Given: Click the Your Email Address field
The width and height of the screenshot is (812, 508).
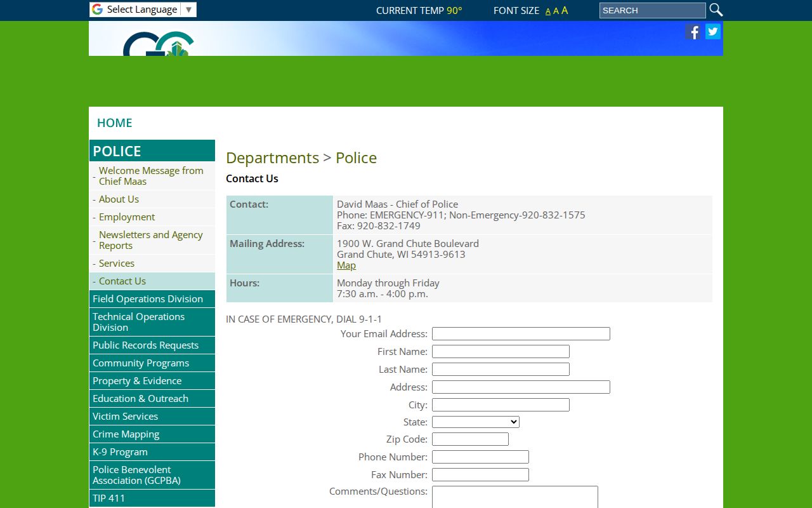Looking at the screenshot, I should [521, 334].
